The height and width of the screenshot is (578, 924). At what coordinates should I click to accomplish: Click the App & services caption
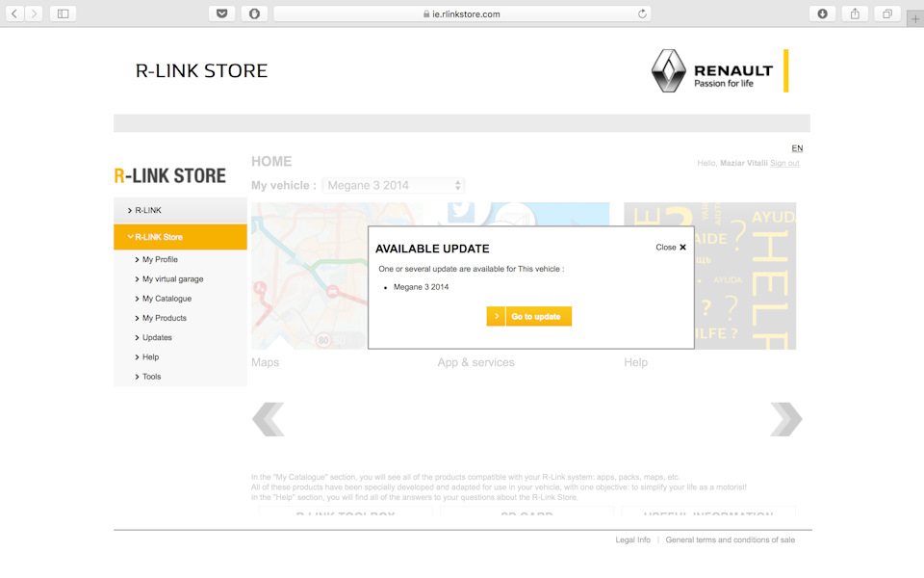pyautogui.click(x=476, y=362)
